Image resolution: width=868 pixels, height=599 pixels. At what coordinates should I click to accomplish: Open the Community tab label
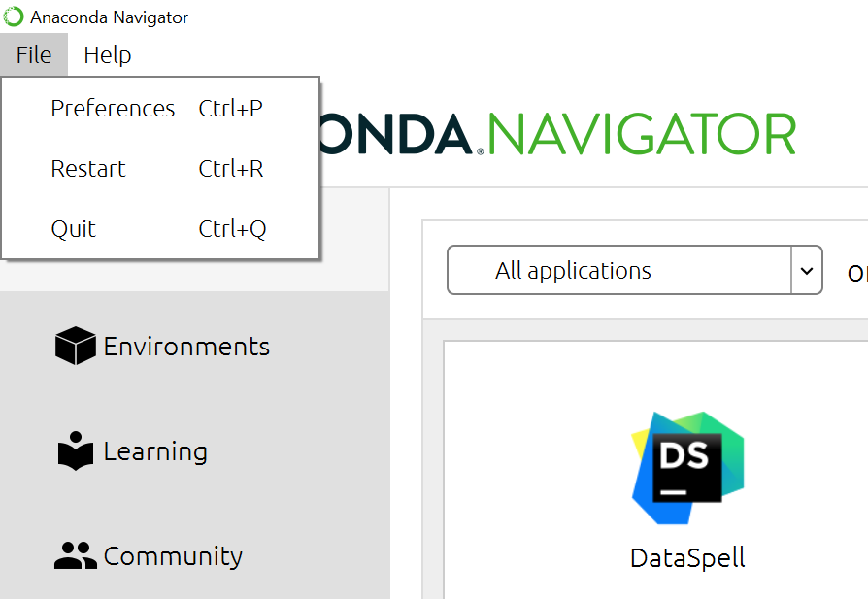click(x=173, y=556)
